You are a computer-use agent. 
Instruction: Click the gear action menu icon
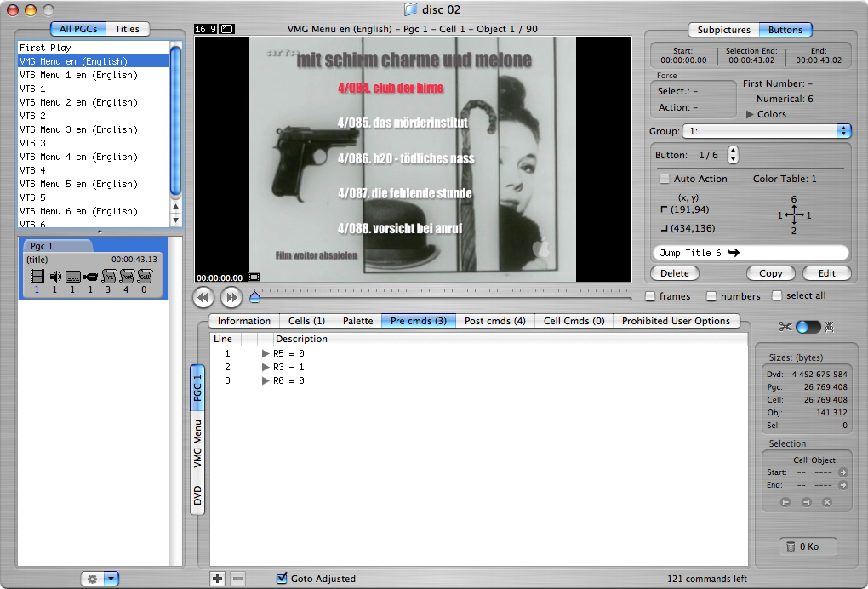coord(93,579)
